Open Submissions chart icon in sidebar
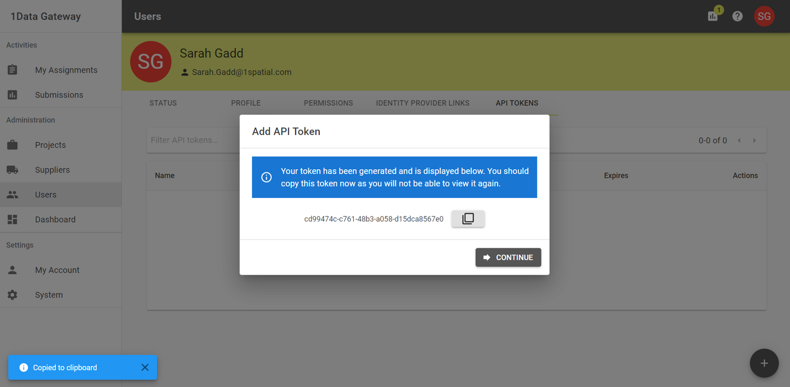Image resolution: width=790 pixels, height=387 pixels. (13, 95)
